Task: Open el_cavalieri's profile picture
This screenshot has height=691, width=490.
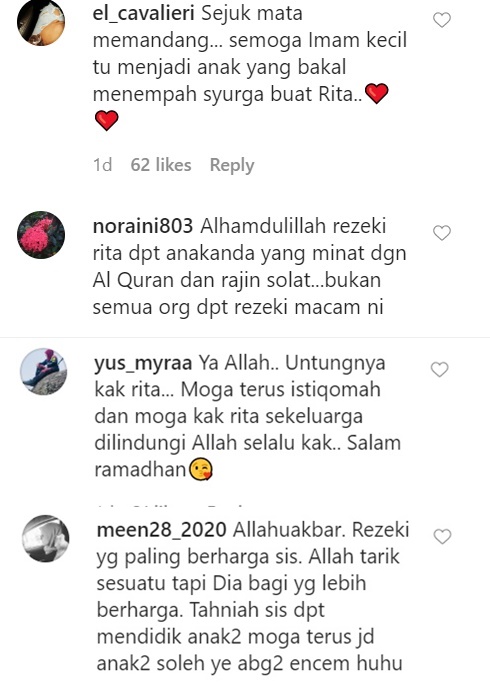Action: [x=41, y=22]
